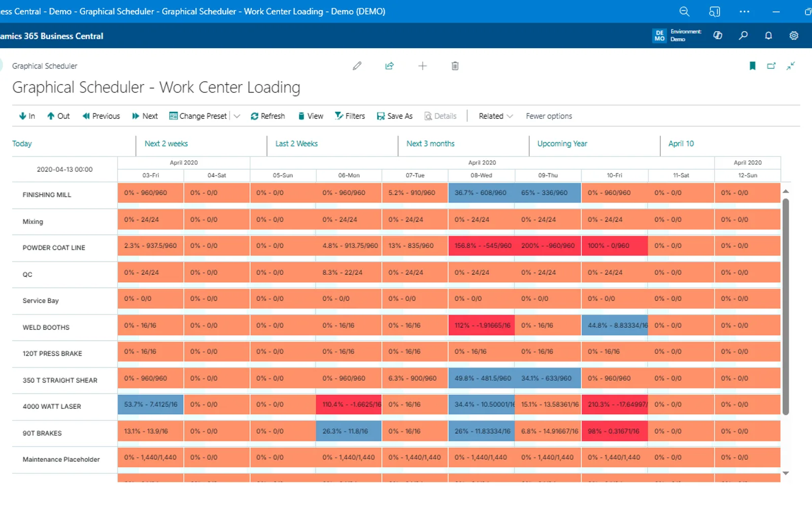Click the Copilot icon in header
Viewport: 812px width, 508px height.
[718, 36]
